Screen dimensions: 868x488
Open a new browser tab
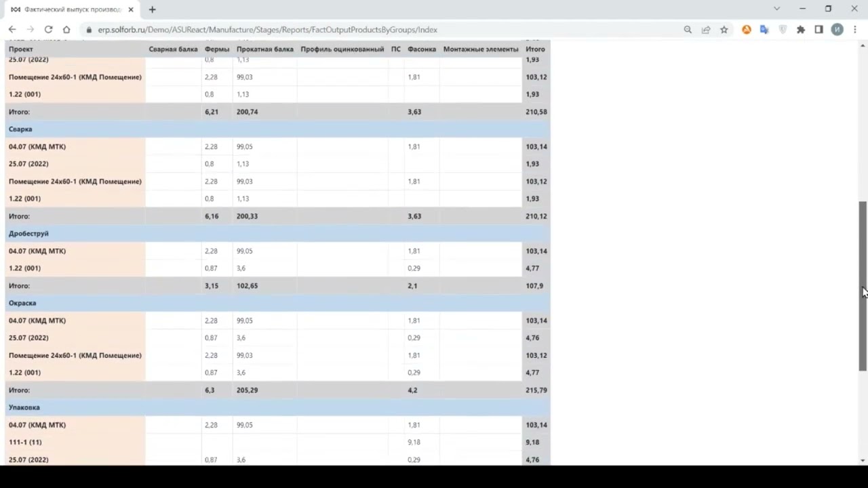(x=153, y=9)
